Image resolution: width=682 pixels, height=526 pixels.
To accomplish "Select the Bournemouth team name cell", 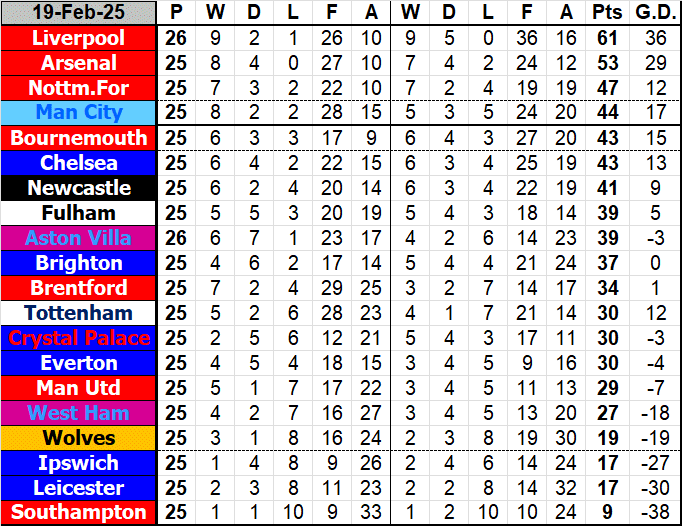I will point(78,138).
